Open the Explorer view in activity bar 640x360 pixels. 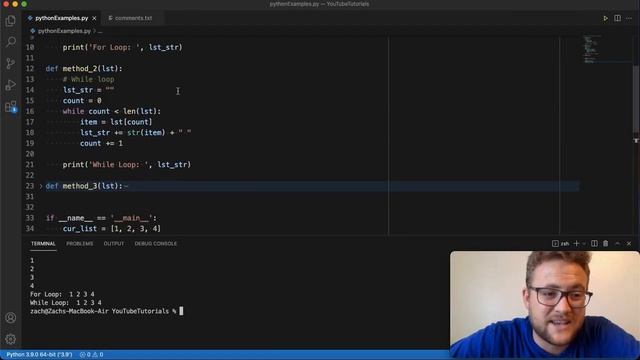pyautogui.click(x=11, y=21)
